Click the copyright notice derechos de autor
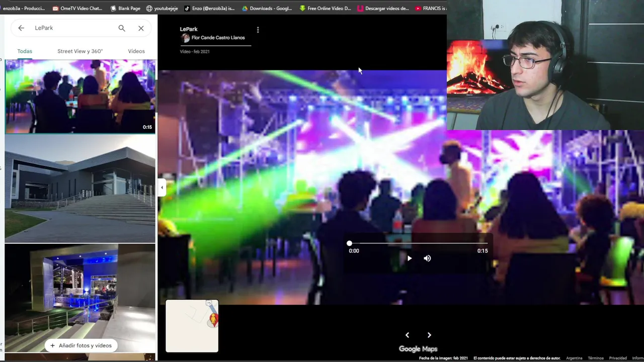 [517, 358]
